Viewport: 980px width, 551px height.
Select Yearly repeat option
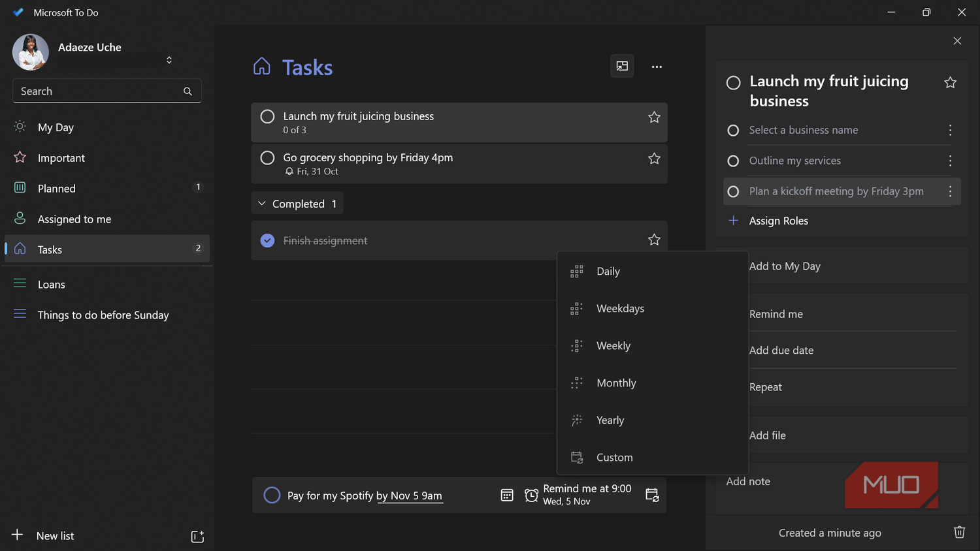point(652,420)
